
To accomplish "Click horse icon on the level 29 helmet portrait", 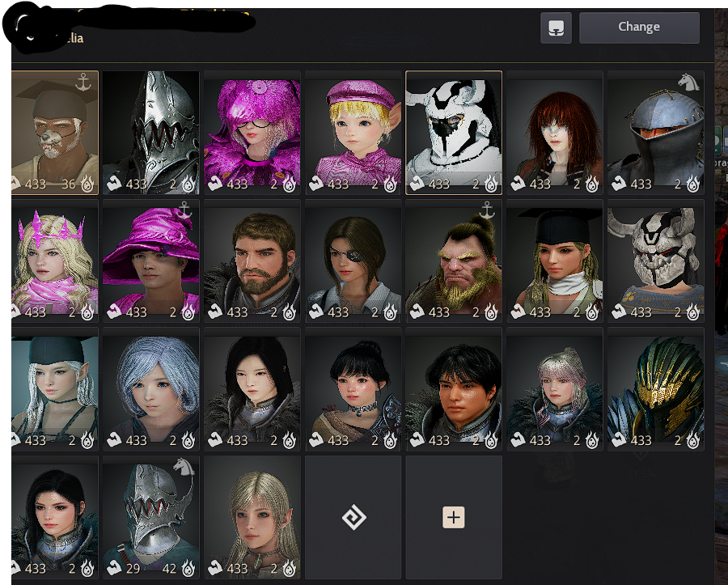I will [184, 467].
